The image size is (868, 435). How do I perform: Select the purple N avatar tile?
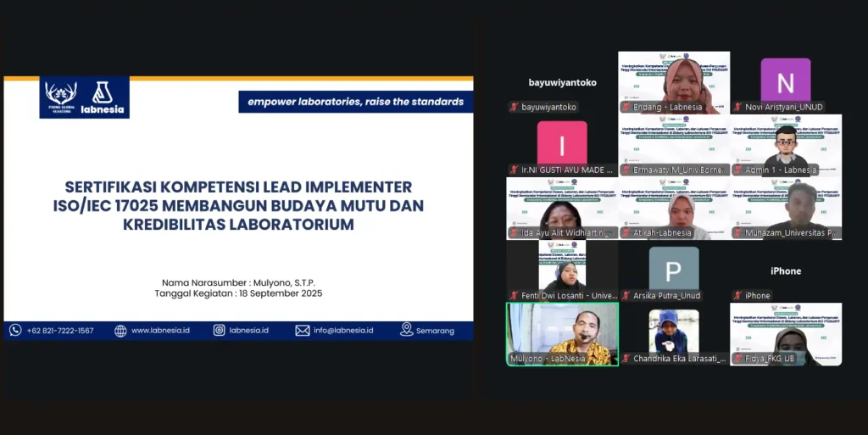pos(785,81)
